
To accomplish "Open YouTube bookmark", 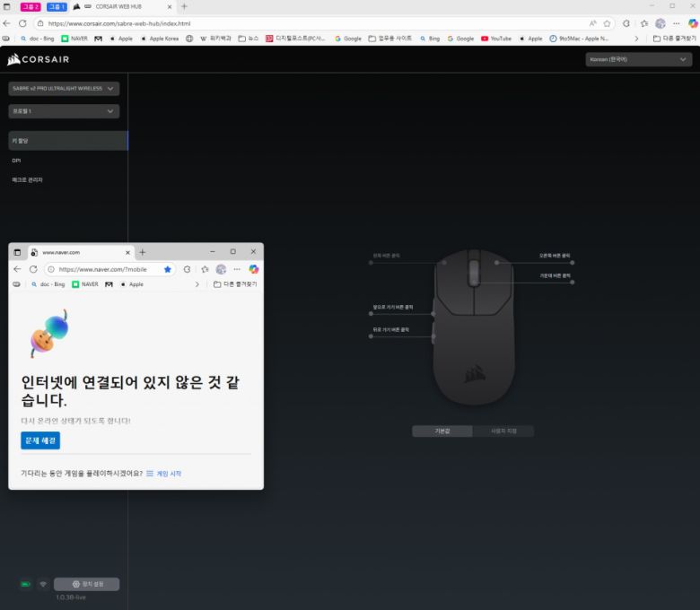I will pos(496,39).
